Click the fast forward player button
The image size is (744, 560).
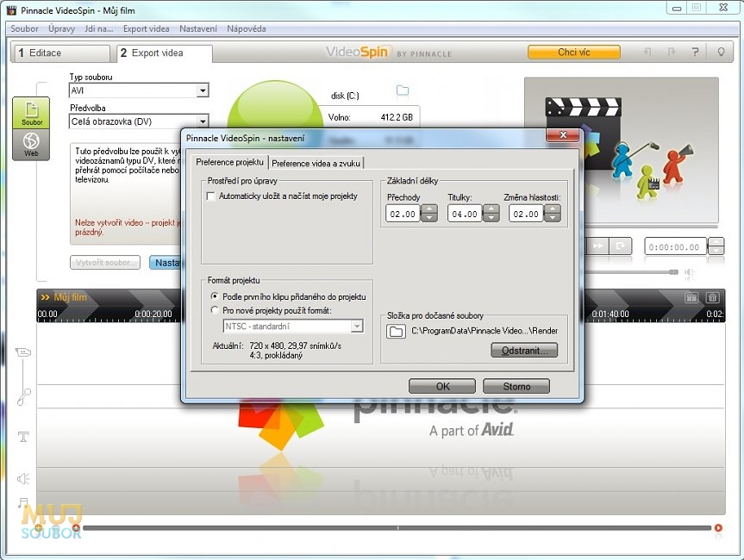click(597, 246)
